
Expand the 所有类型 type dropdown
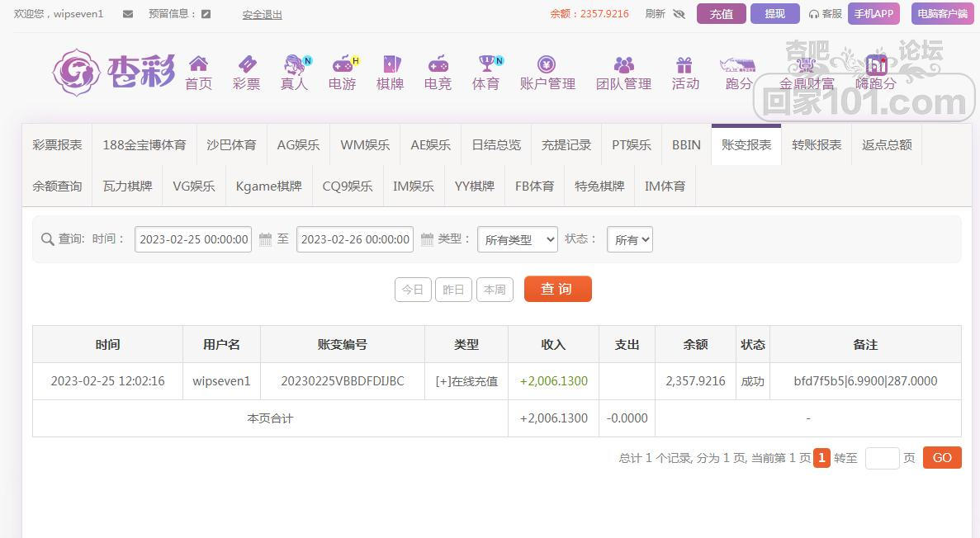pyautogui.click(x=518, y=239)
